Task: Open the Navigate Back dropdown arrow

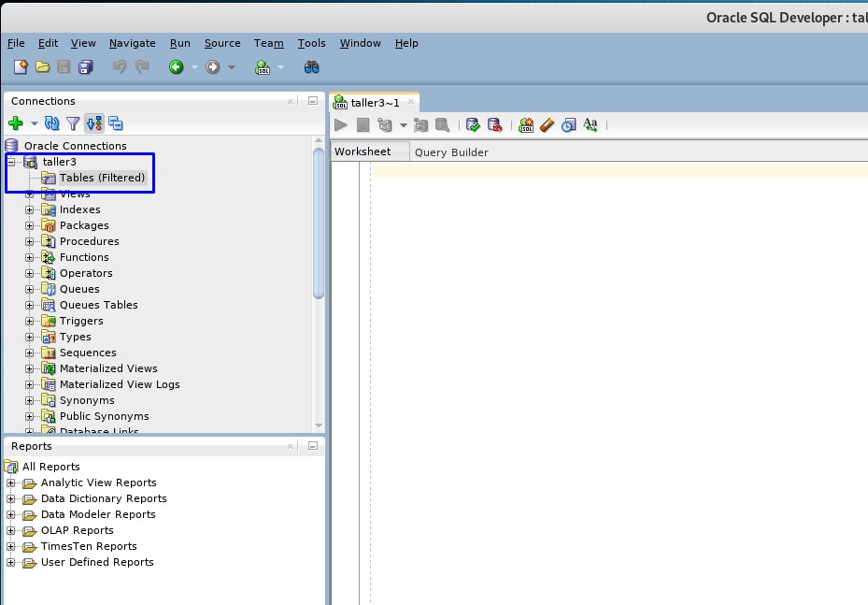Action: click(192, 66)
